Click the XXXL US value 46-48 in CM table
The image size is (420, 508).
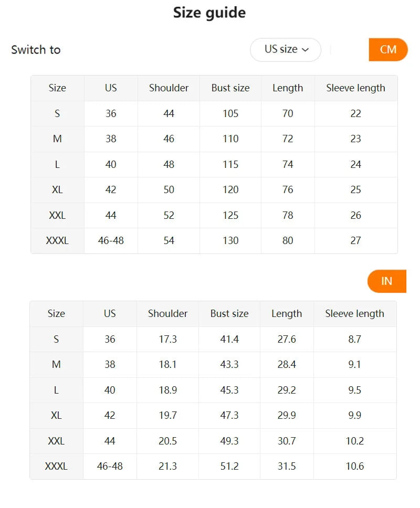pos(110,241)
